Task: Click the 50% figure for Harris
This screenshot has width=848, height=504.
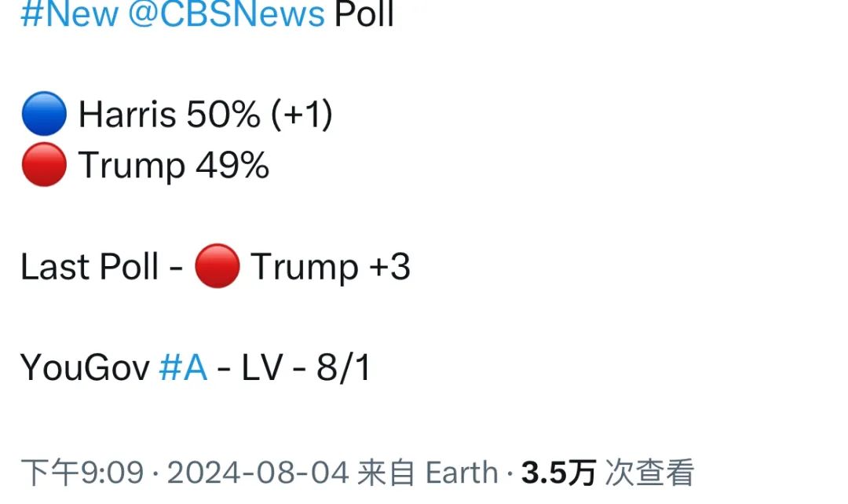Action: click(x=223, y=114)
